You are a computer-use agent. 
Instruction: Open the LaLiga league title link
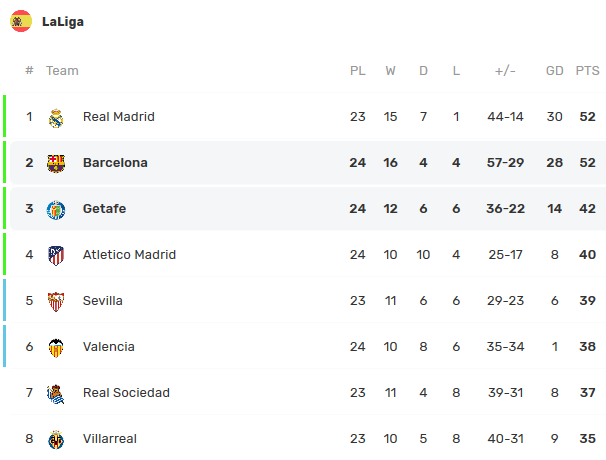(x=63, y=21)
